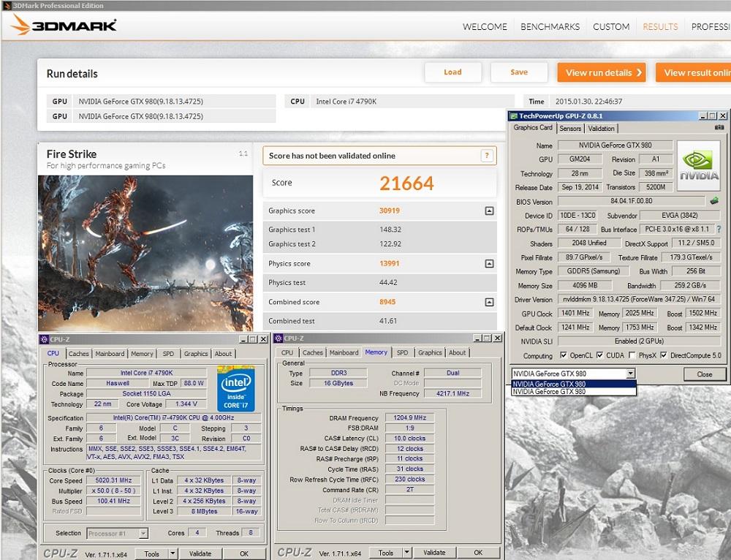Click the help question mark icon in score validation box

(487, 156)
